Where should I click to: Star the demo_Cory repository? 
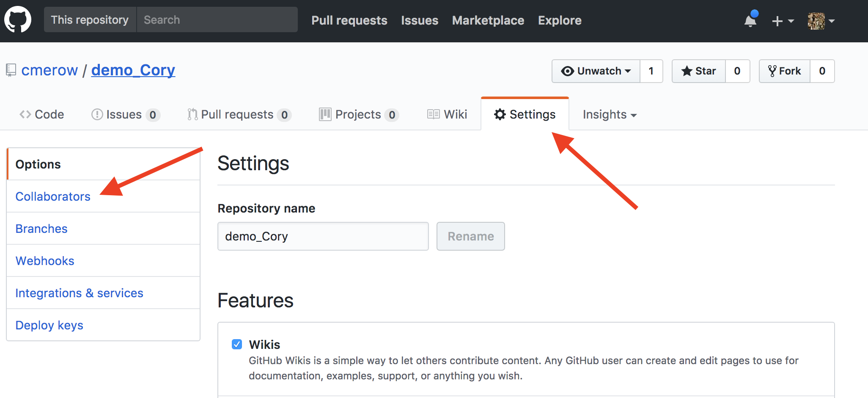click(699, 71)
